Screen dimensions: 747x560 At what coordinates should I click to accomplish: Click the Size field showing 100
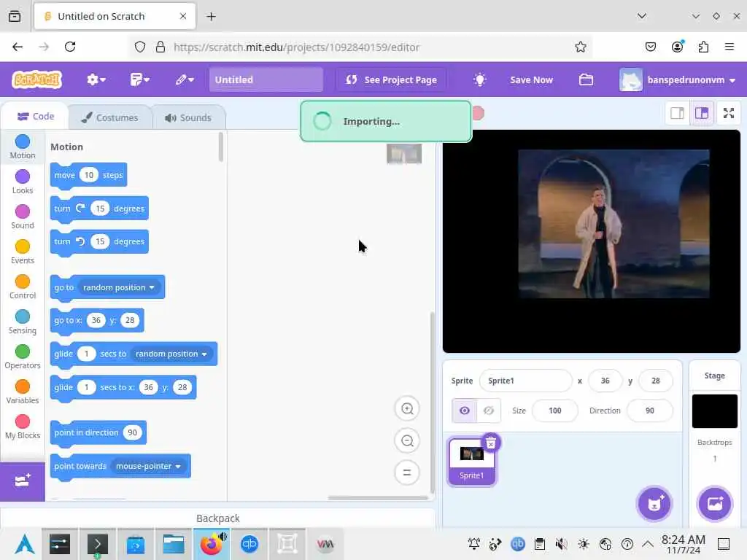(554, 411)
